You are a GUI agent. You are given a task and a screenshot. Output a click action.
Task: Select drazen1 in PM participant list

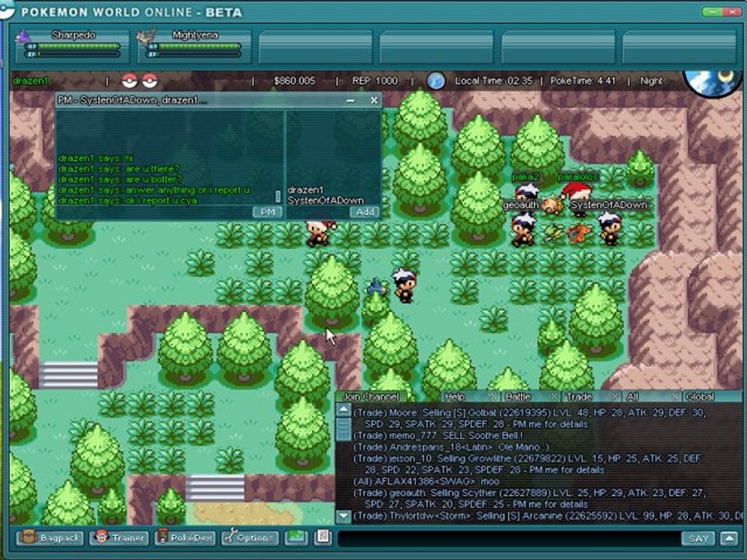coord(305,190)
